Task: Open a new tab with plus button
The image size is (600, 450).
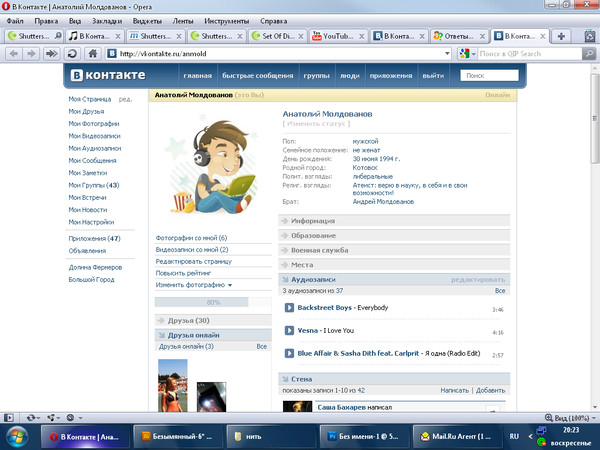Action: point(561,36)
